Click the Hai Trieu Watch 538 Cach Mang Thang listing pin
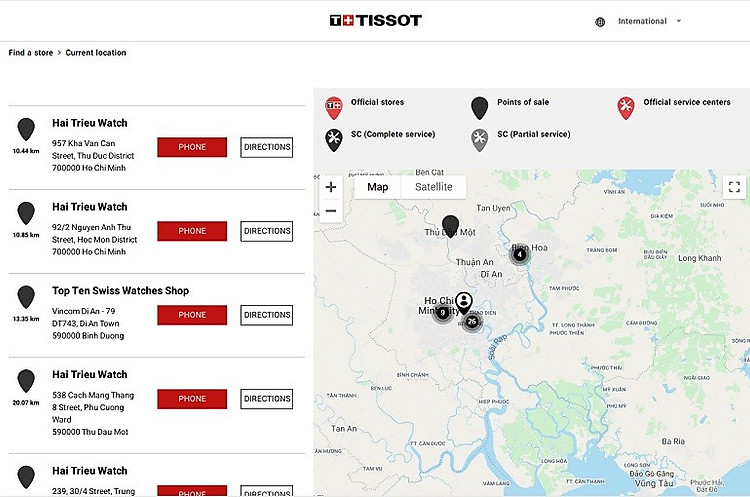This screenshot has width=750, height=497. click(x=26, y=380)
